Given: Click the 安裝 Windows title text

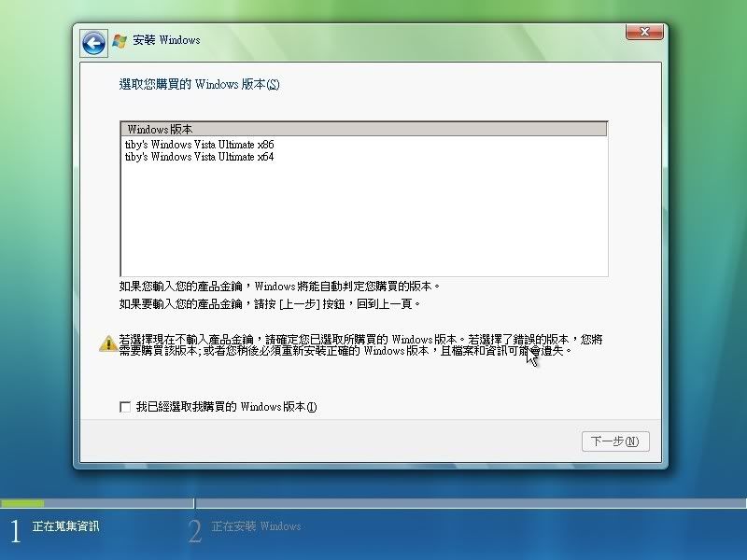Looking at the screenshot, I should 166,41.
